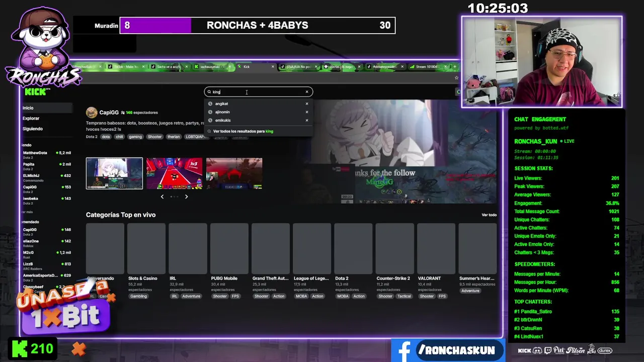Screen dimensions: 644x362
Task: Show previous carousel stream with left chevron
Action: 162,197
